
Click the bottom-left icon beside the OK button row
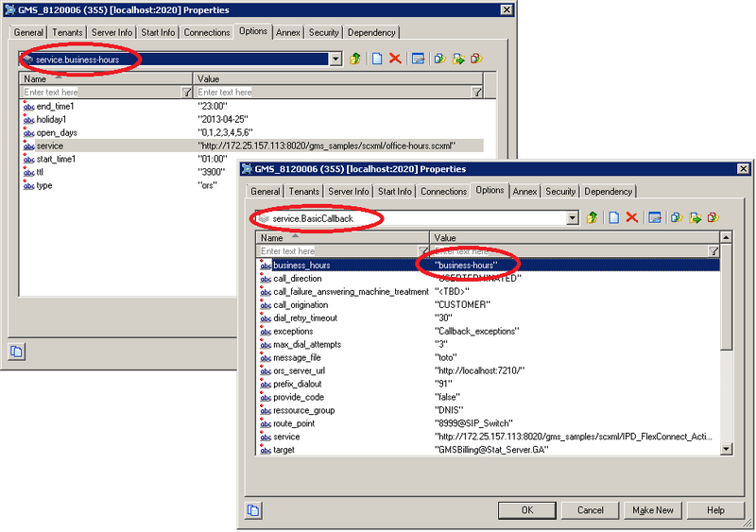(x=252, y=510)
